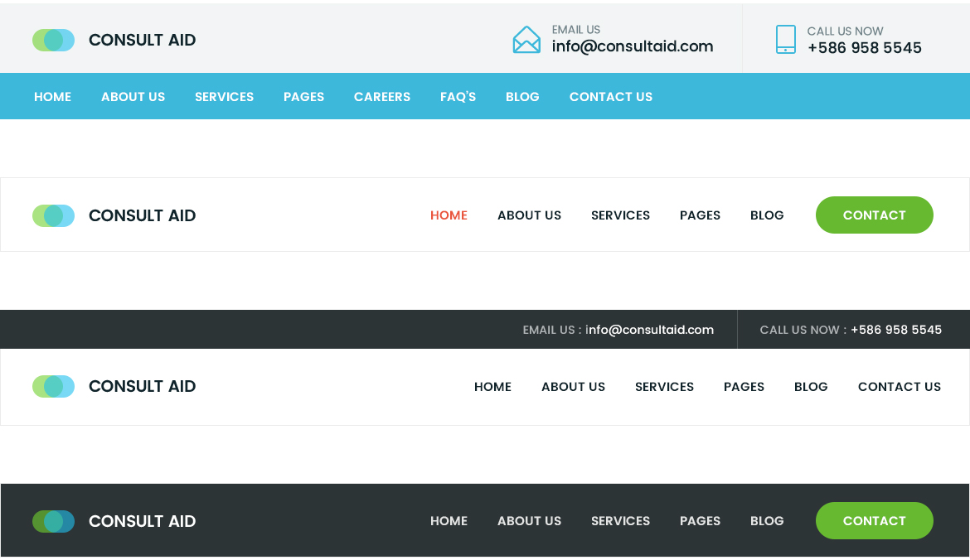Click the logo icon beside the red Home link
The width and height of the screenshot is (970, 560).
pyautogui.click(x=54, y=215)
